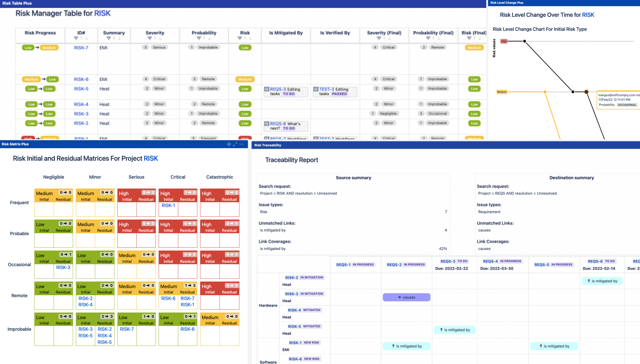This screenshot has width=640, height=364.
Task: Click the filter icon under Severity (Final)
Action: click(379, 39)
